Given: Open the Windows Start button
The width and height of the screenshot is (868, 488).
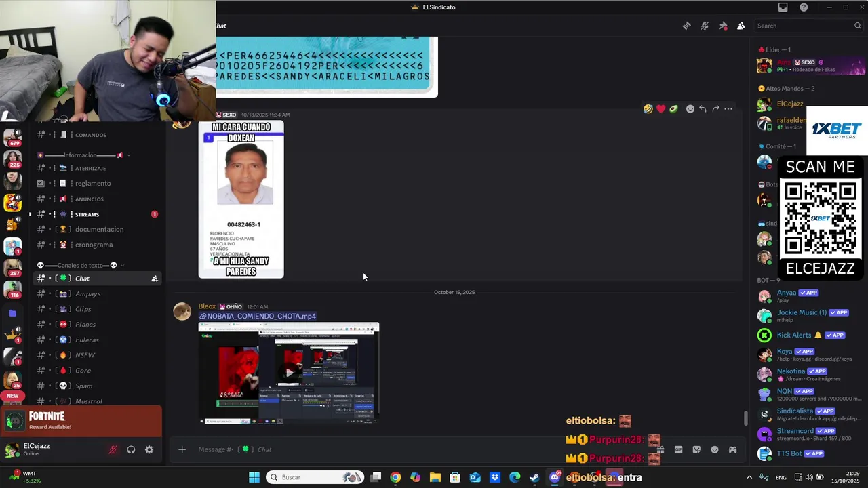Looking at the screenshot, I should point(254,477).
